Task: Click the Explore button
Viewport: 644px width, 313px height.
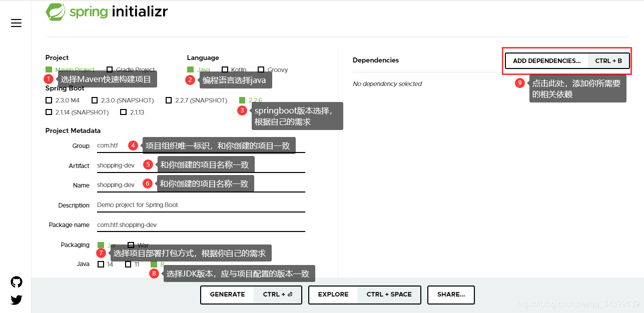Action: (365, 294)
